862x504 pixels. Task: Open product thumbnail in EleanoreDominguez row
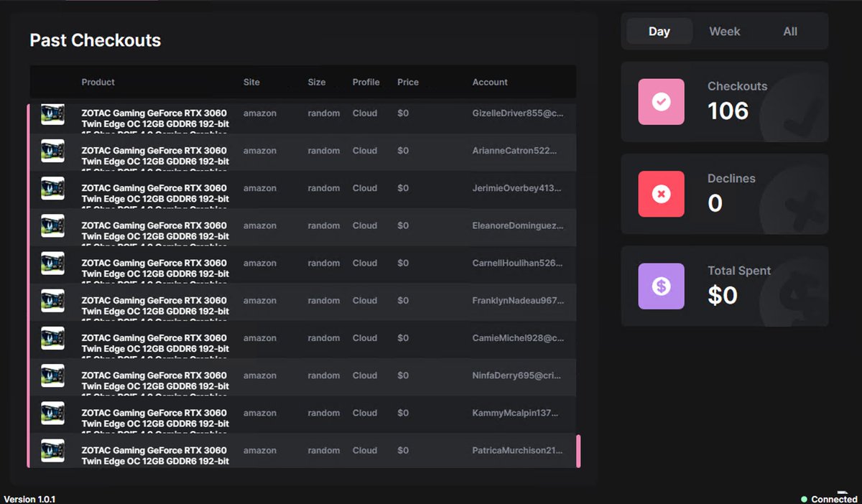(52, 226)
